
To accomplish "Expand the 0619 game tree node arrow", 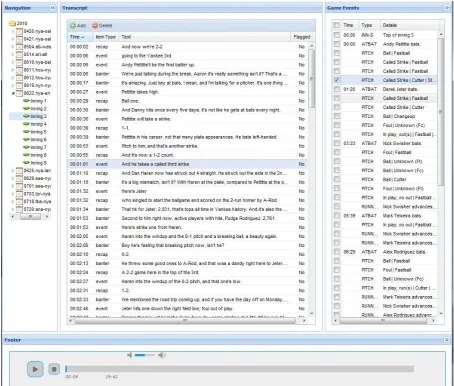I will [13, 85].
